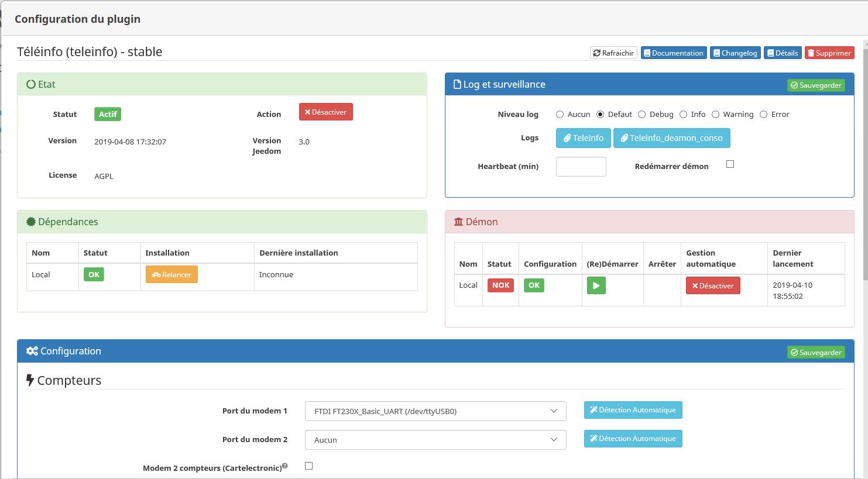Start the daemon with green play button
The height and width of the screenshot is (479, 868).
596,285
